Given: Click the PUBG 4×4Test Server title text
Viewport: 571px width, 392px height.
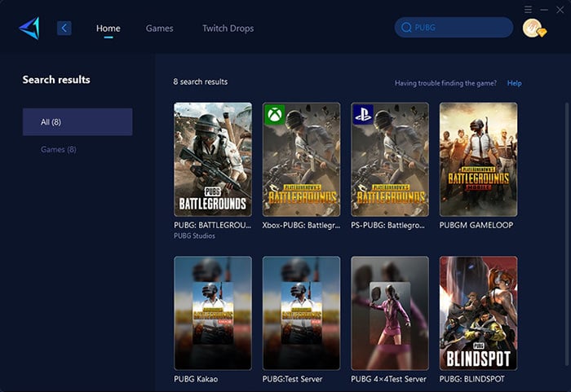Looking at the screenshot, I should click(388, 379).
